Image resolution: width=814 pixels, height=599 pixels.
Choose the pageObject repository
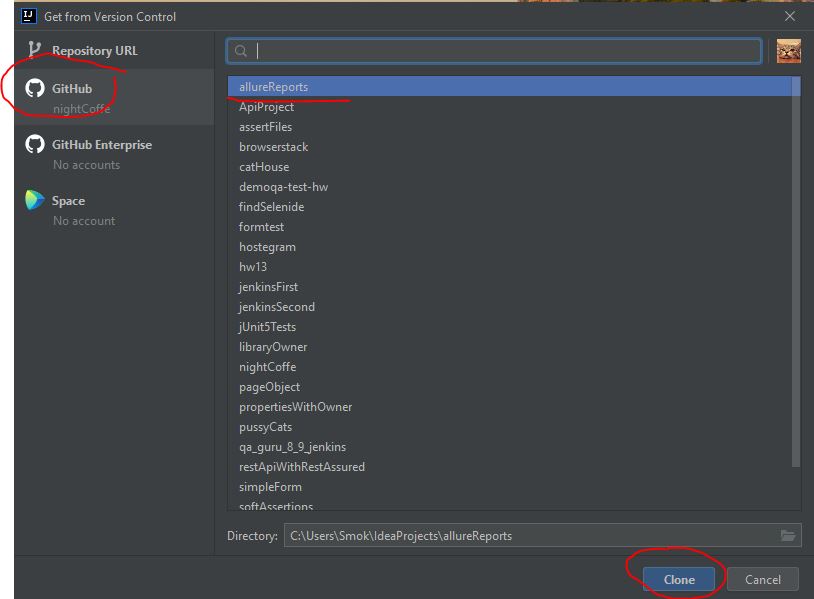[x=270, y=386]
